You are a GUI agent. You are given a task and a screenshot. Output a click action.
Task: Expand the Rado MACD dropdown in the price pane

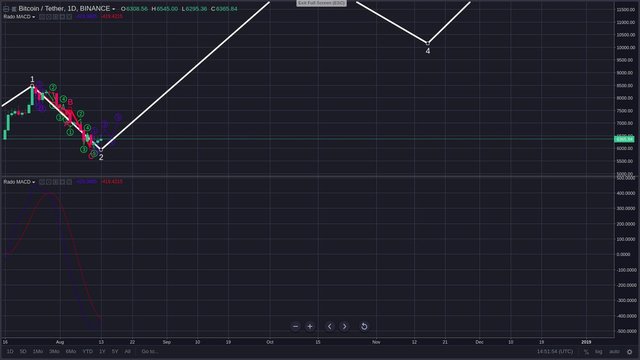point(33,17)
